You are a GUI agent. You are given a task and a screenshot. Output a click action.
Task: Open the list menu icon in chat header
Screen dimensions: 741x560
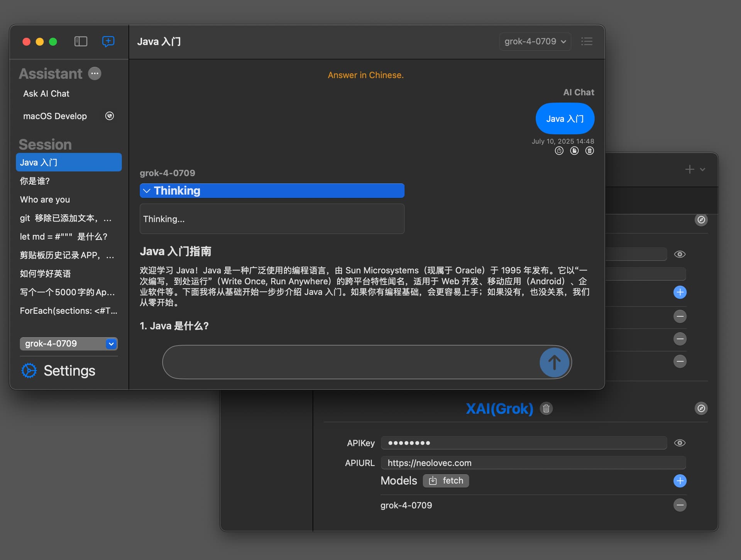(587, 41)
